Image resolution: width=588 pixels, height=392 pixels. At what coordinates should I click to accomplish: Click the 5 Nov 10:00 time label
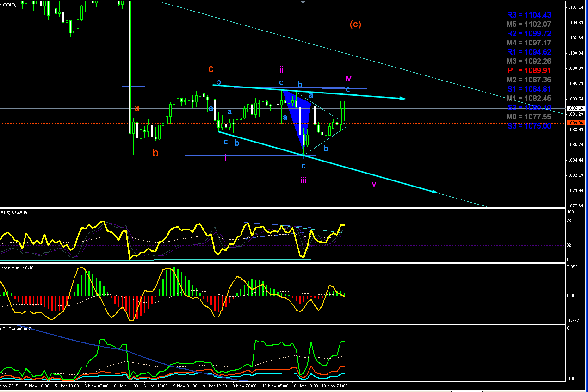[37, 385]
